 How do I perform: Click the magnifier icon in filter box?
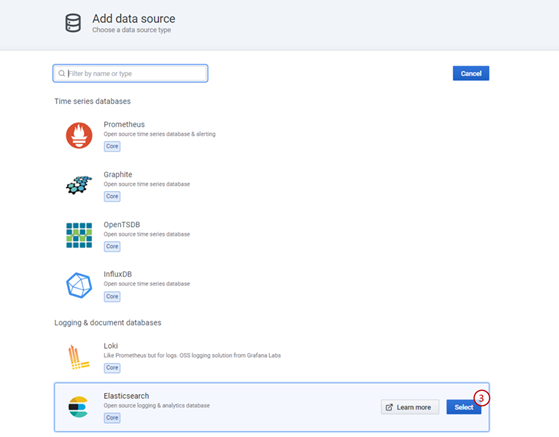click(x=62, y=73)
